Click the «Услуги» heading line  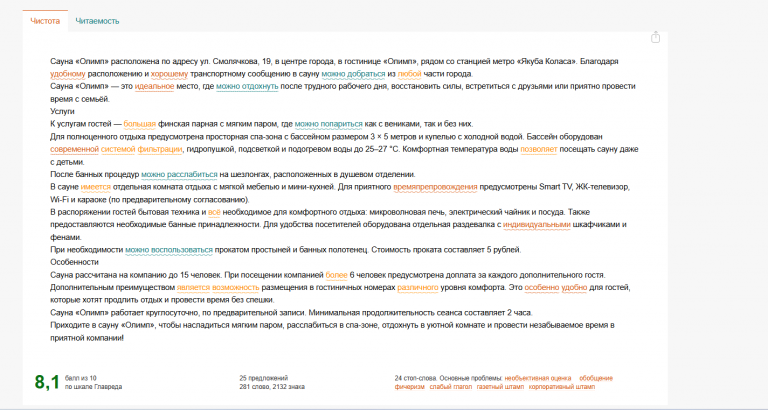click(62, 111)
